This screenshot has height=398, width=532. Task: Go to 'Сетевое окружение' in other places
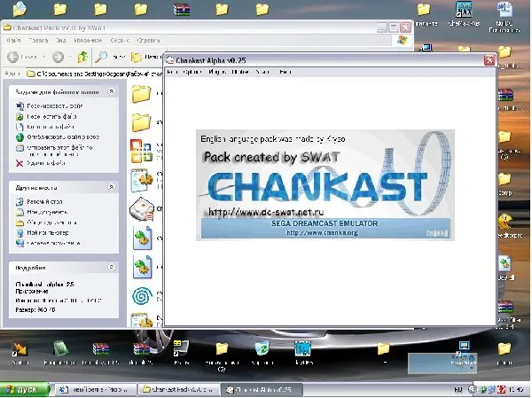[x=53, y=243]
